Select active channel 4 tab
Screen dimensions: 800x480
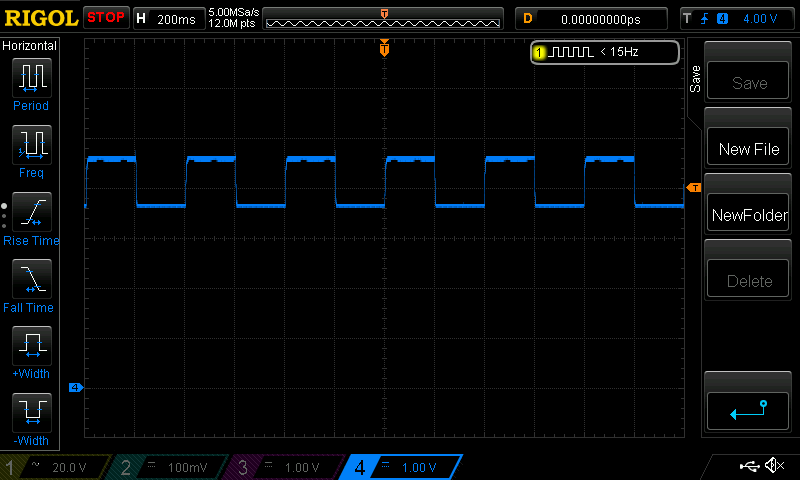[400, 467]
